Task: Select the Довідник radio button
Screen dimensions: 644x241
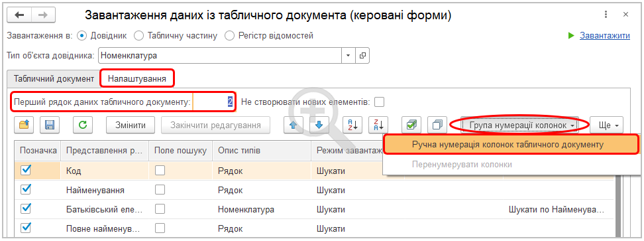Action: [x=81, y=36]
